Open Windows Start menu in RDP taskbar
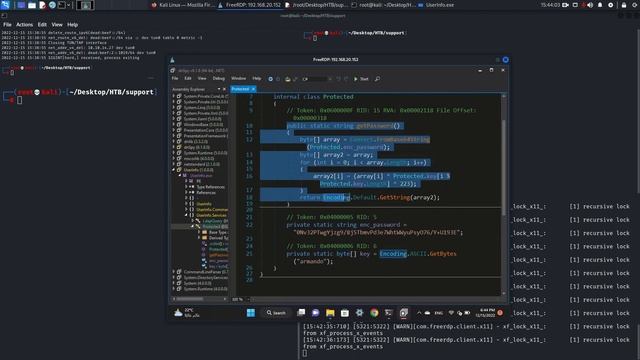640x360 pixels. (251, 313)
